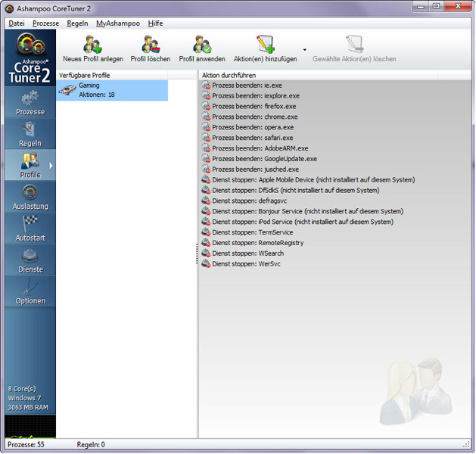Click the window resize grip in status bar
This screenshot has height=454, width=476.
pos(466,445)
